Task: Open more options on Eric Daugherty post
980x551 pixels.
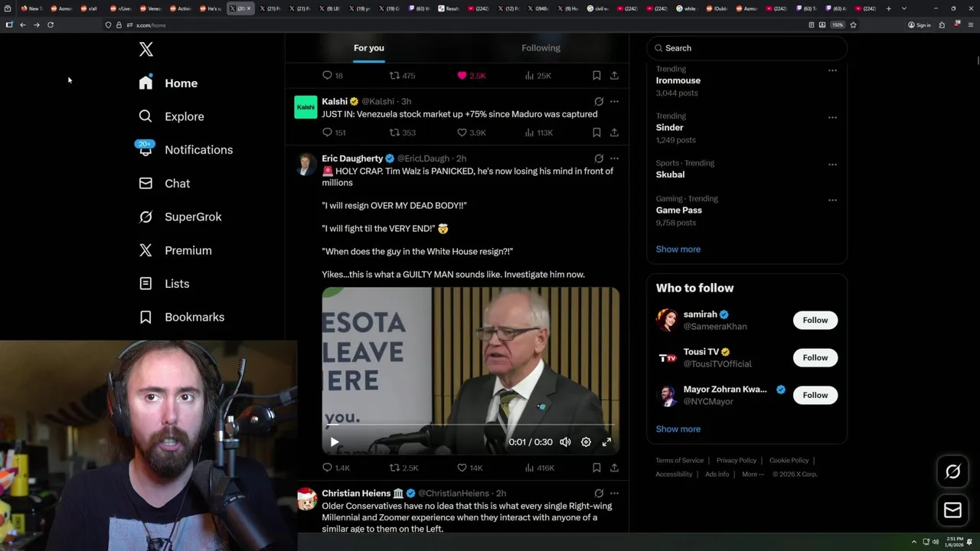Action: tap(614, 158)
